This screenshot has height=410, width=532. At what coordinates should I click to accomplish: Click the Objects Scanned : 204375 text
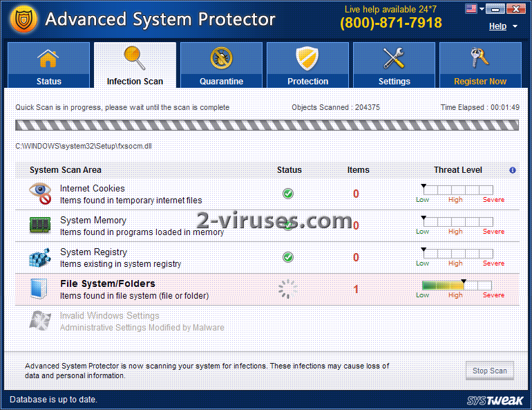click(336, 108)
